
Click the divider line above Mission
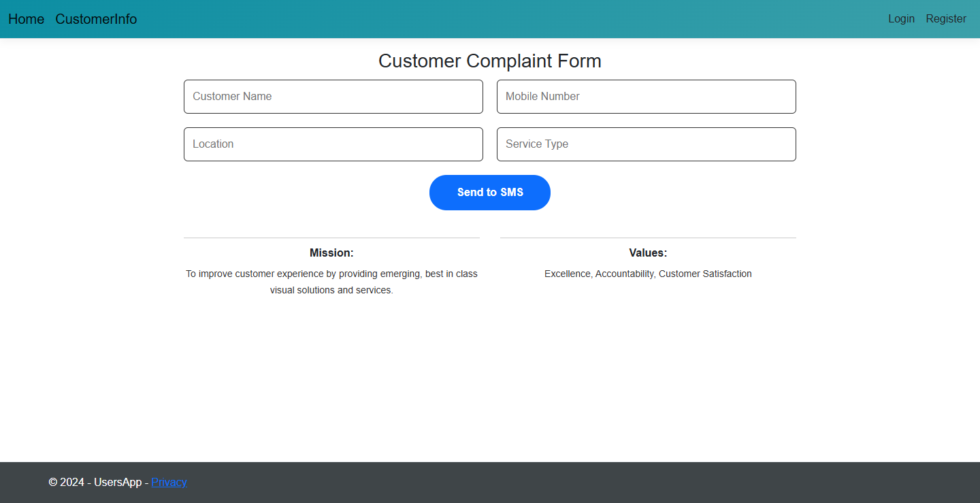click(x=331, y=238)
